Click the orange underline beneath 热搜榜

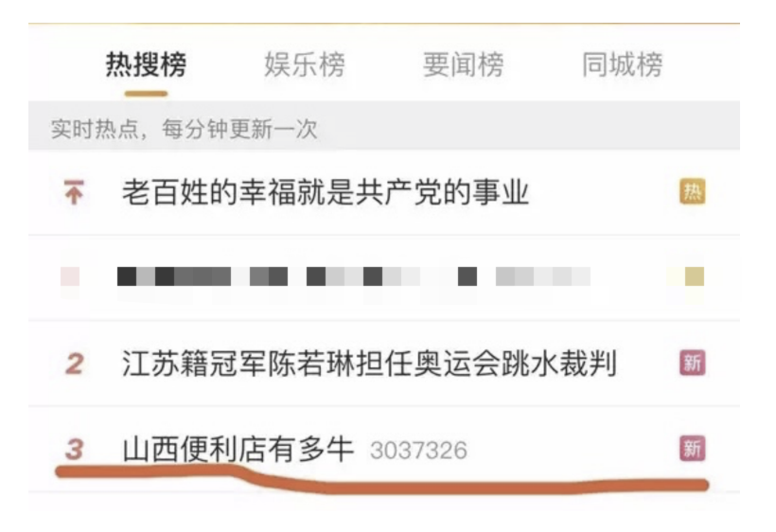(146, 94)
